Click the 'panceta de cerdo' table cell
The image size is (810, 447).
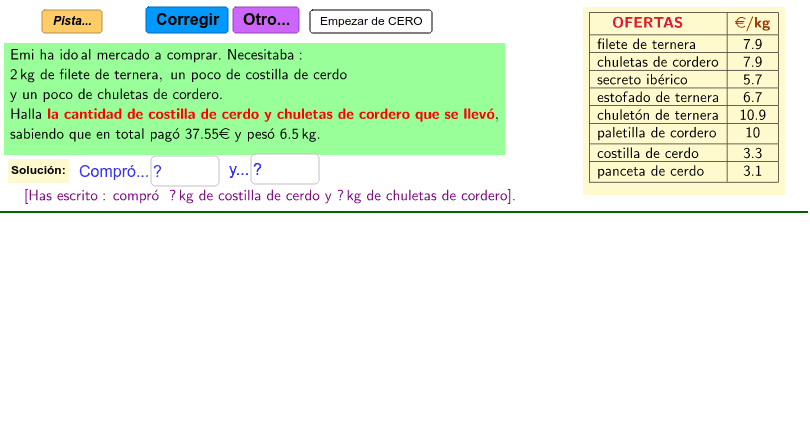coord(658,172)
